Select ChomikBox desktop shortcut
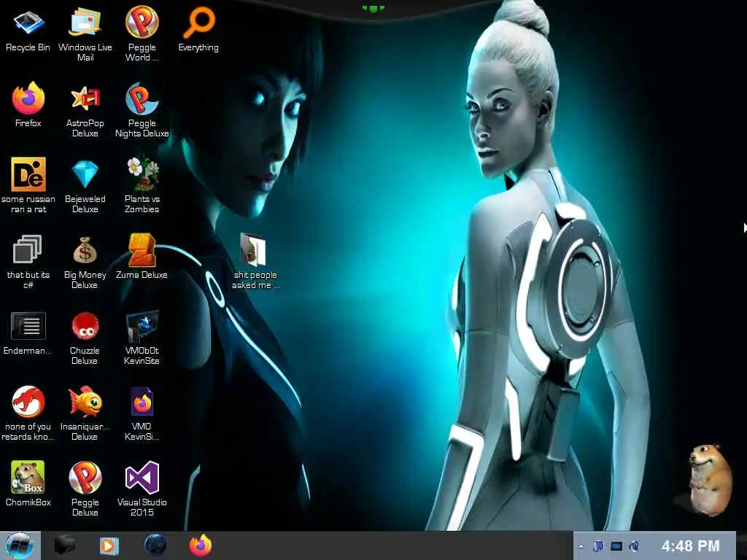This screenshot has width=747, height=560. 28,483
